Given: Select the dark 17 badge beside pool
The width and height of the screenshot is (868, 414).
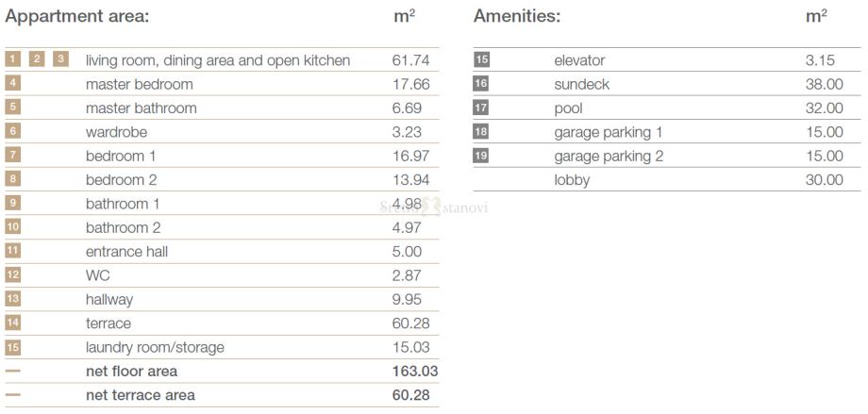Looking at the screenshot, I should 481,108.
